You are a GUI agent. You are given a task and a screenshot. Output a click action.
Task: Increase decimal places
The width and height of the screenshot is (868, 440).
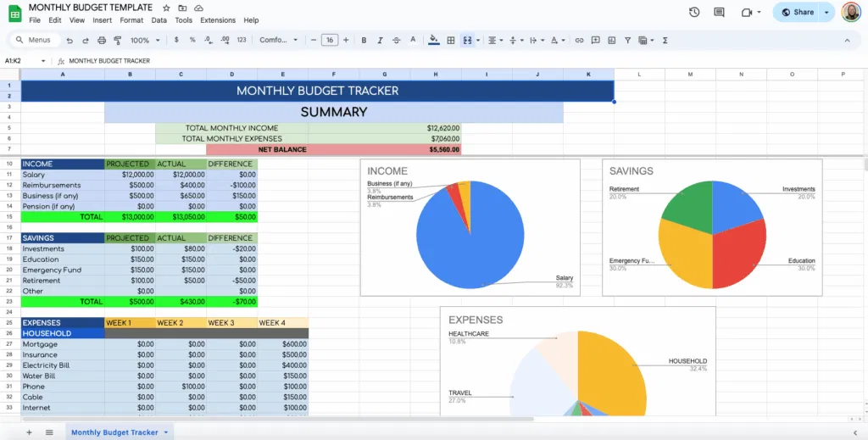225,40
